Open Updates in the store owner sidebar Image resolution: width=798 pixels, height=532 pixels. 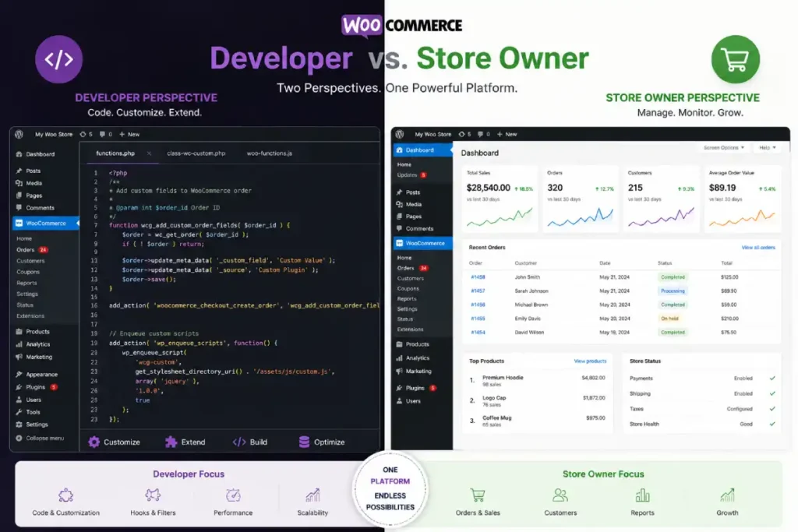411,175
